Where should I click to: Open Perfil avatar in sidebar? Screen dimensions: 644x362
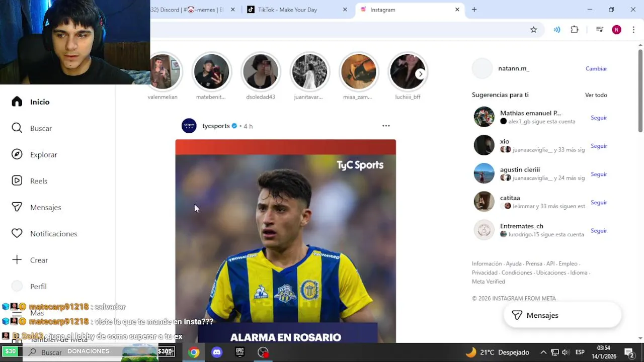17,286
